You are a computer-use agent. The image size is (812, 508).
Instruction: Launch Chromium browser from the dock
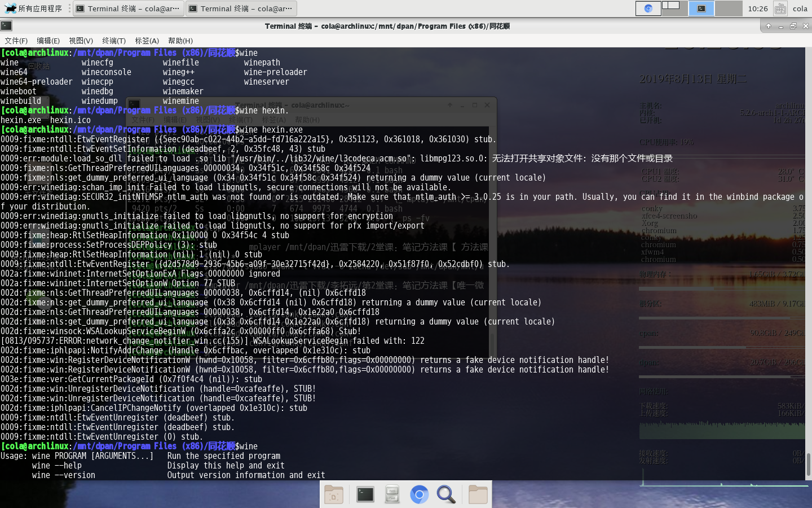click(x=419, y=495)
